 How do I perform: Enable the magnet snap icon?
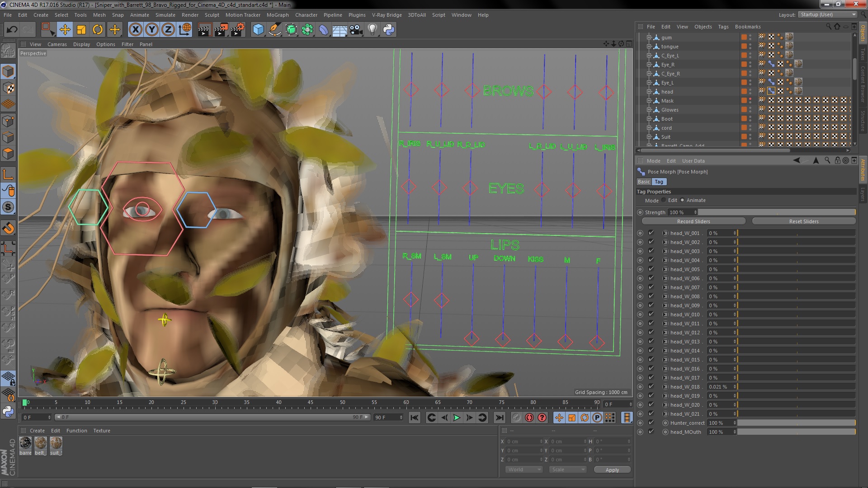pos(8,228)
